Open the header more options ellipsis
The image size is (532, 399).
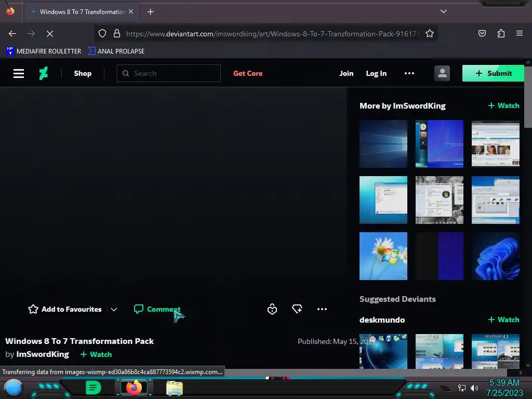409,73
